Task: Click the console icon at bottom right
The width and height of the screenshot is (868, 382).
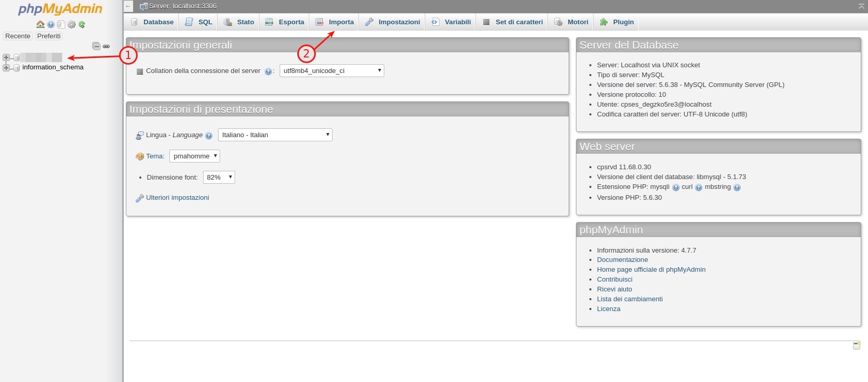Action: 857,345
